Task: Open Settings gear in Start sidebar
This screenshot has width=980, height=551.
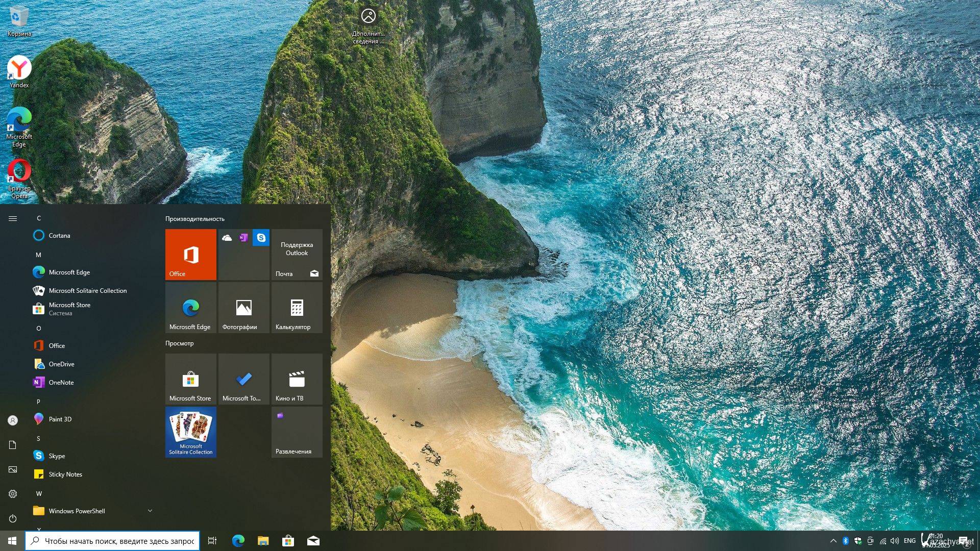Action: pos(13,494)
